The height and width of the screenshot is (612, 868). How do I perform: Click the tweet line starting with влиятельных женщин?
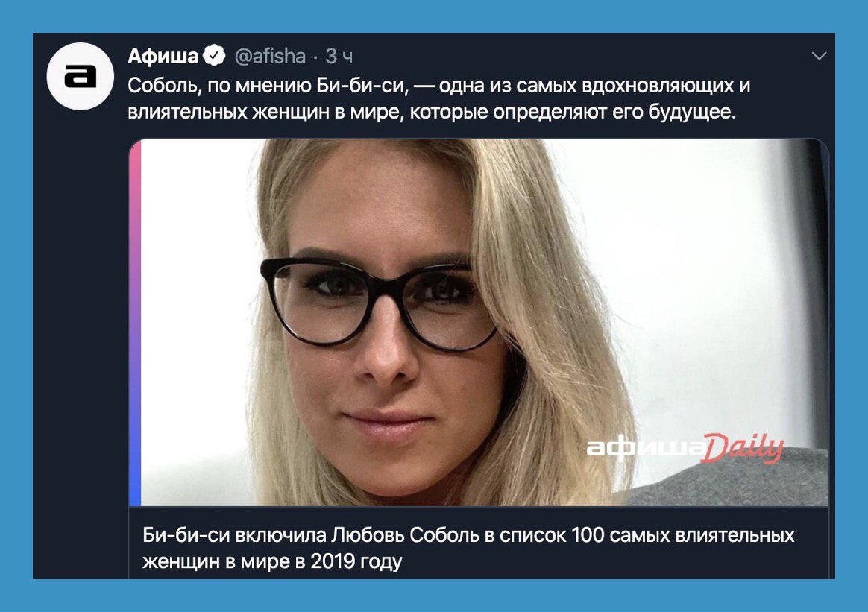pyautogui.click(x=432, y=112)
